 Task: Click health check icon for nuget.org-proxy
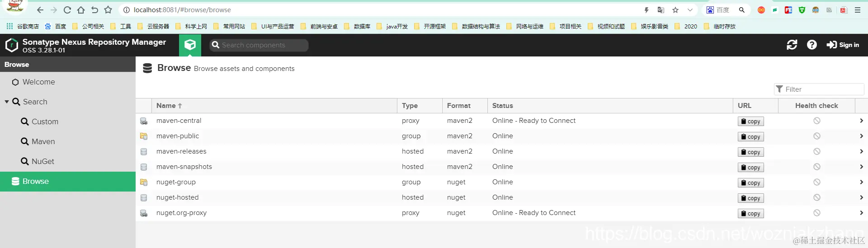(817, 213)
